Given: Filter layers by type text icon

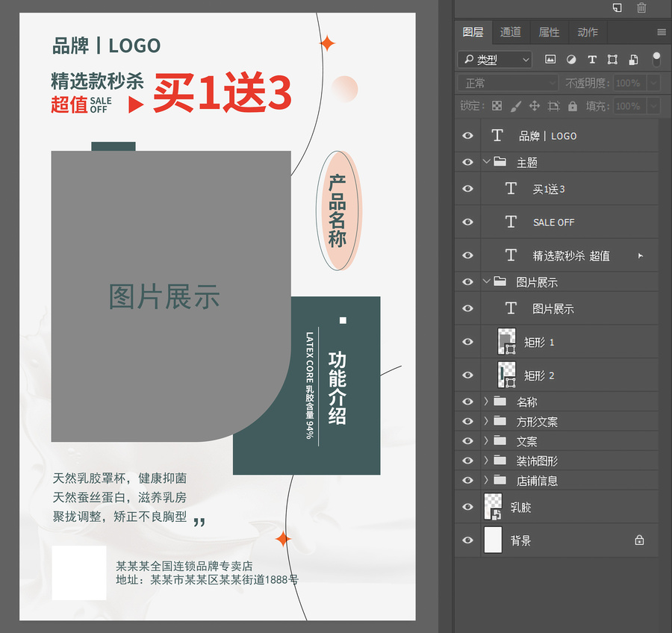Looking at the screenshot, I should pos(592,60).
